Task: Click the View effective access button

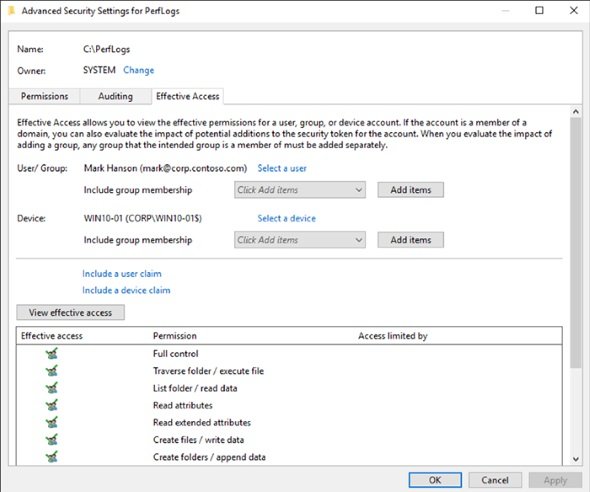Action: [x=70, y=313]
